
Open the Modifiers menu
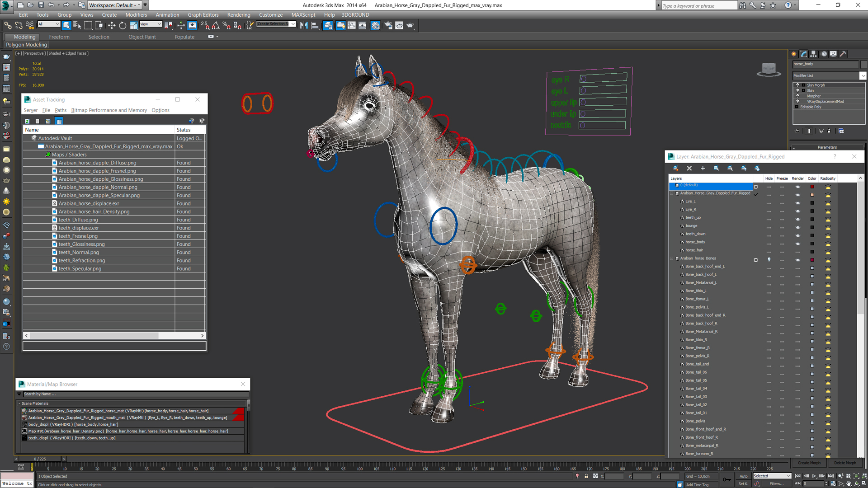136,15
